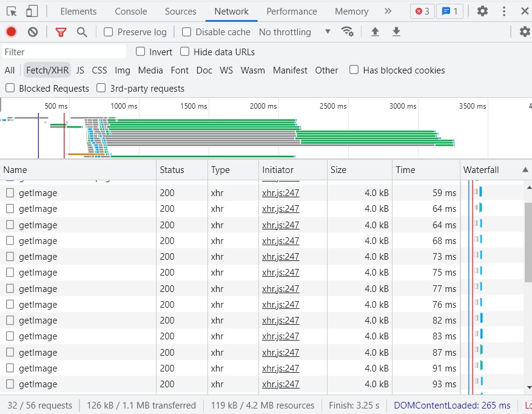Switch to the Elements tab
This screenshot has height=414, width=532.
pos(78,12)
